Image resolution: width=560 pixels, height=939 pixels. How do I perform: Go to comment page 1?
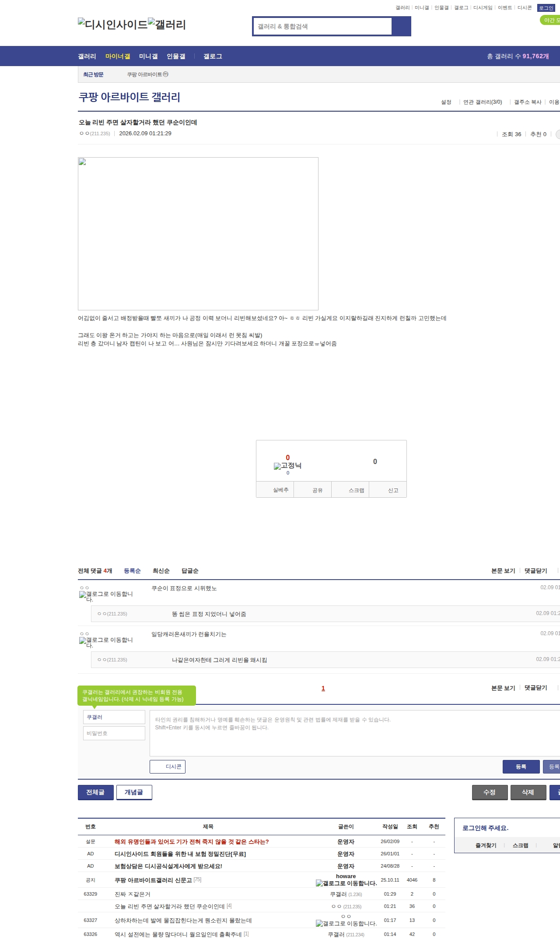323,689
